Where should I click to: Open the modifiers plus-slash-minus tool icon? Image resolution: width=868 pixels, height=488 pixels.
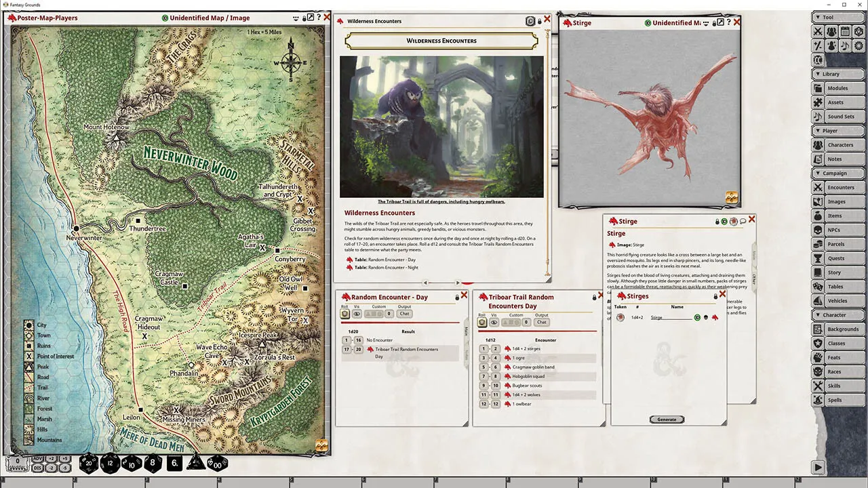tap(818, 45)
